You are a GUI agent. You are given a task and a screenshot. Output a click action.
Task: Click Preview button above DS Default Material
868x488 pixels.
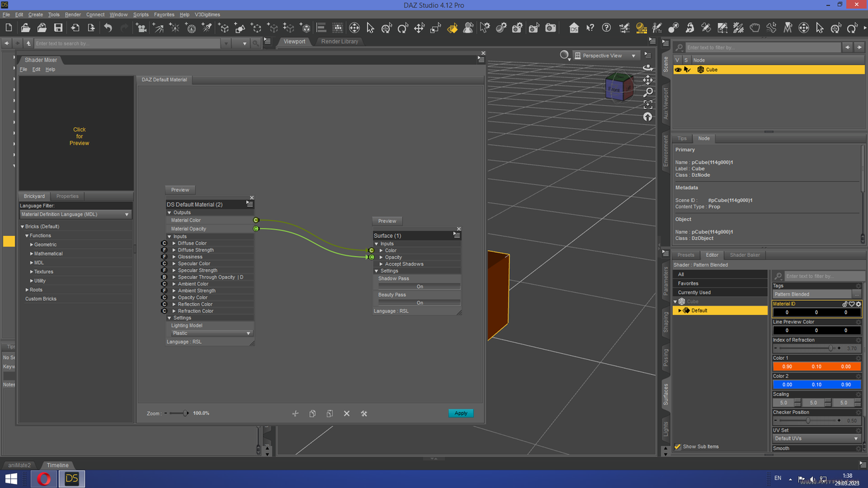point(180,190)
